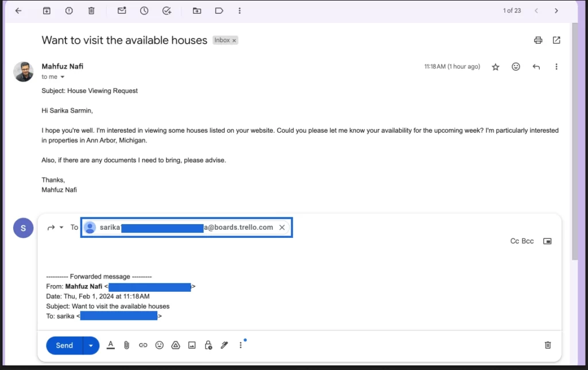Click the page vertical scrollbar
This screenshot has width=588, height=370.
click(575, 141)
